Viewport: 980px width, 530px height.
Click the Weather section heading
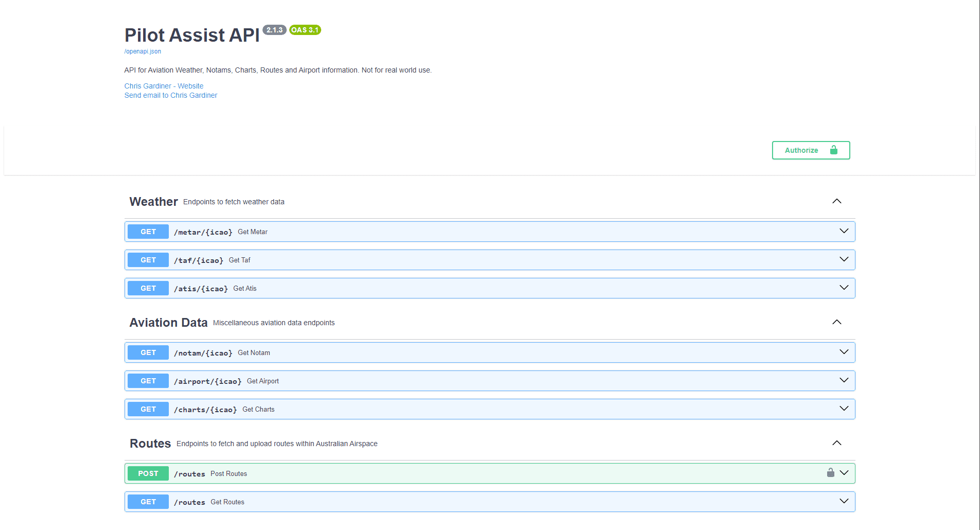153,202
